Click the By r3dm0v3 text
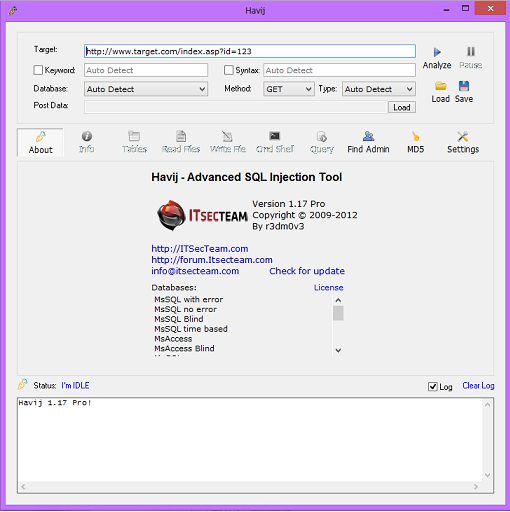 tap(278, 226)
